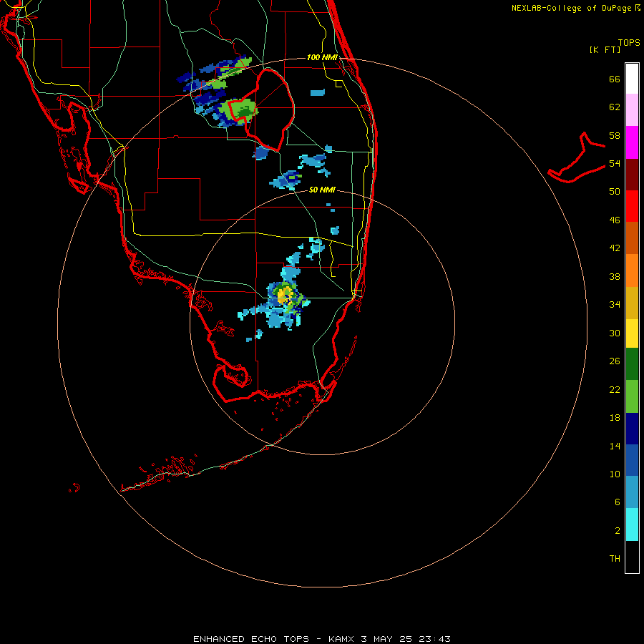Click the medium blue legend swatch

coord(632,460)
